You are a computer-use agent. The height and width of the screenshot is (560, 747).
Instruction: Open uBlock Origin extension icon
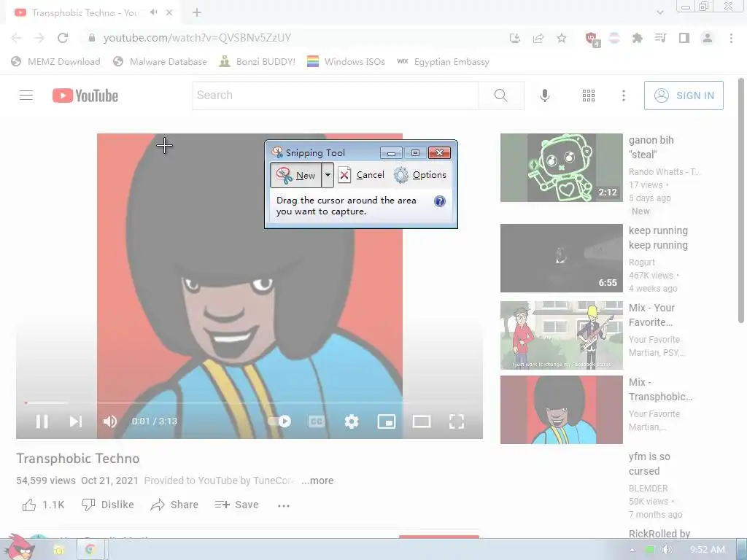(592, 39)
